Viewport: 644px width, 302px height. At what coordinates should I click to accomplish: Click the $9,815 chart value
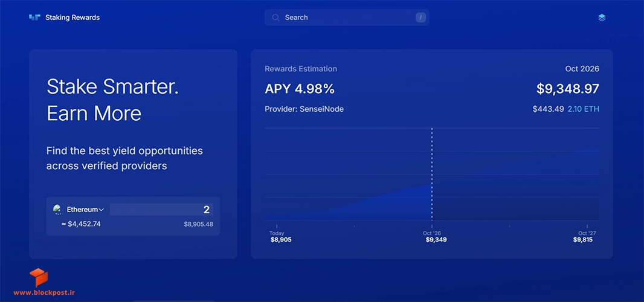coord(583,240)
